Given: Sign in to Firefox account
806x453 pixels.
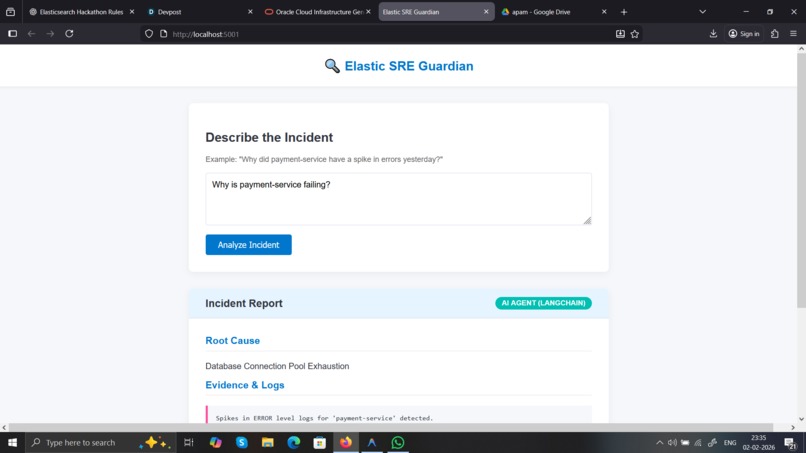Looking at the screenshot, I should pyautogui.click(x=744, y=34).
